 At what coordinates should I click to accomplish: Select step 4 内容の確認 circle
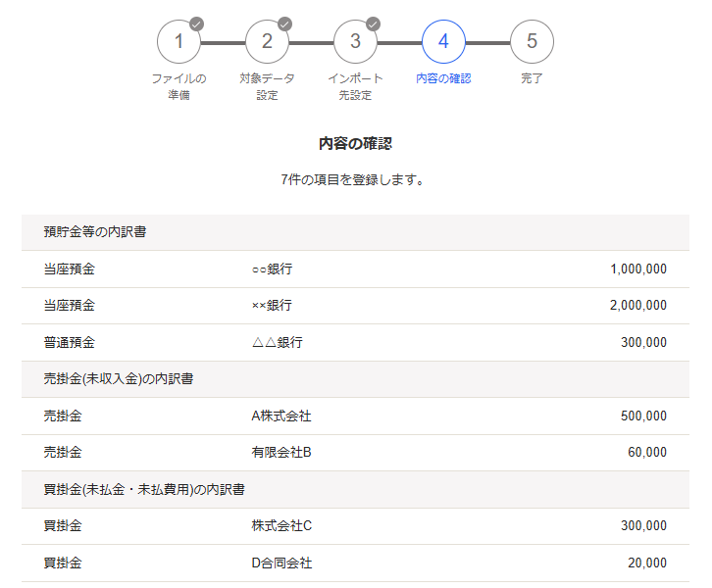point(443,42)
